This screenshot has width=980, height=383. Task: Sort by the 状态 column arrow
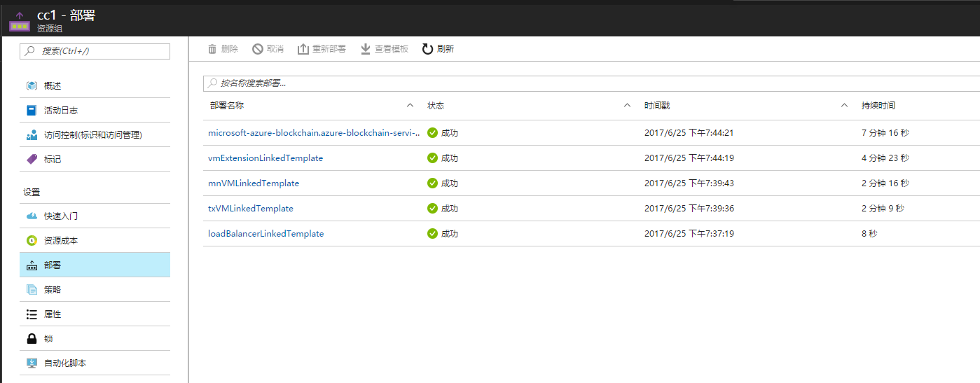click(627, 106)
